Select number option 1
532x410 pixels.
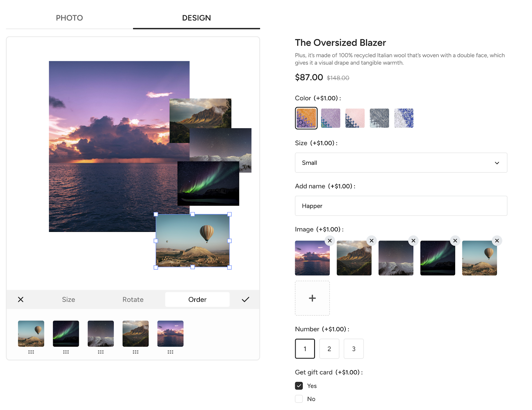(x=305, y=349)
